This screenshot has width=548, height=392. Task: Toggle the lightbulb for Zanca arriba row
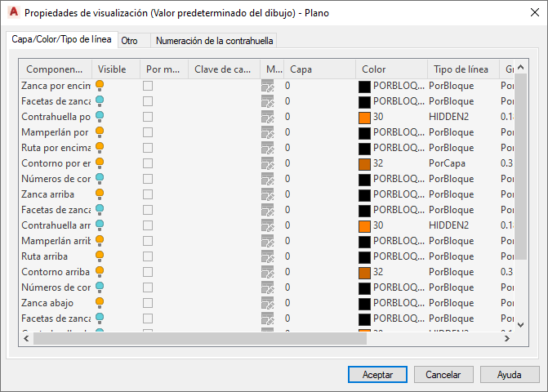point(100,194)
